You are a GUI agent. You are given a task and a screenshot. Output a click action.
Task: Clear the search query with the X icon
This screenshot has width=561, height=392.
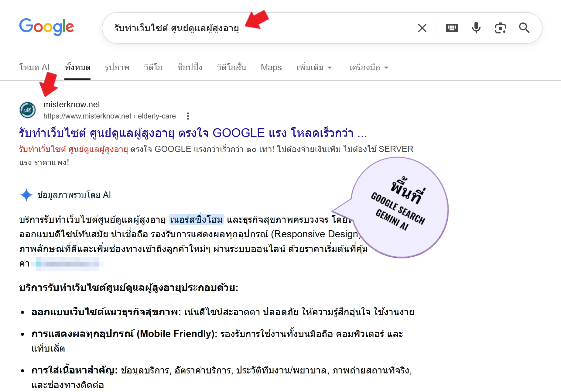422,28
